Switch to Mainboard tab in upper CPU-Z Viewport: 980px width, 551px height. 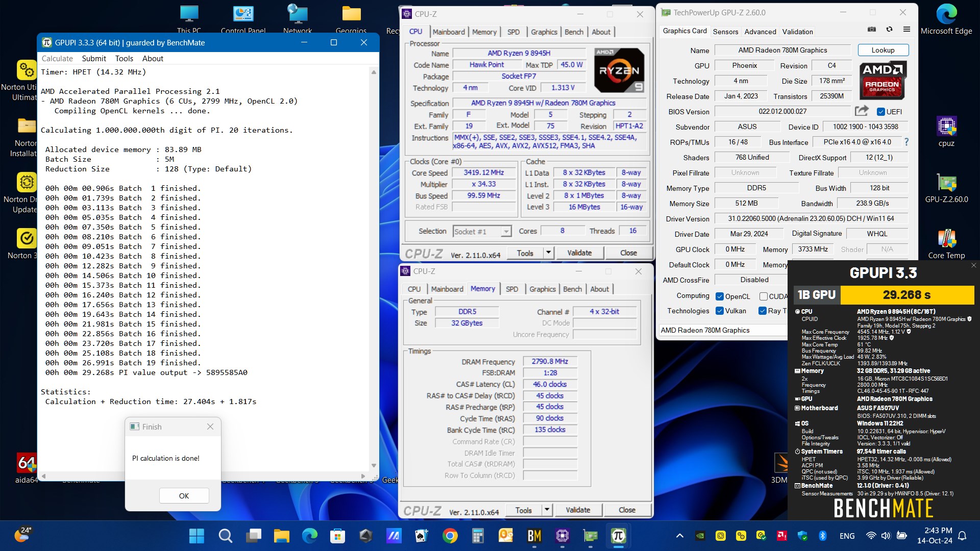(x=449, y=32)
